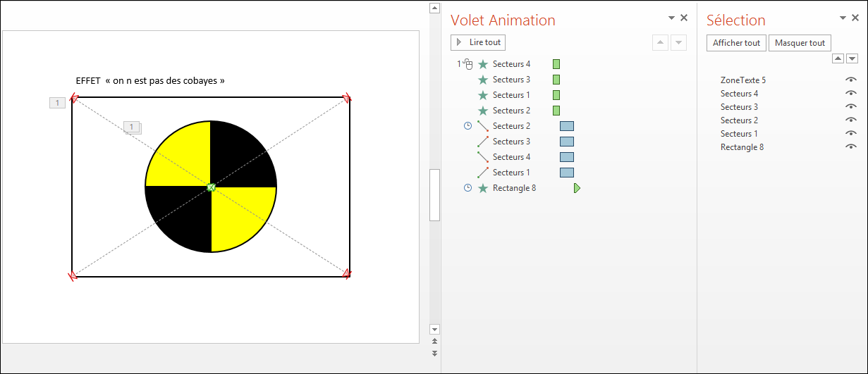The height and width of the screenshot is (374, 868).
Task: Send selected object backward in Sélection pane
Action: point(852,58)
